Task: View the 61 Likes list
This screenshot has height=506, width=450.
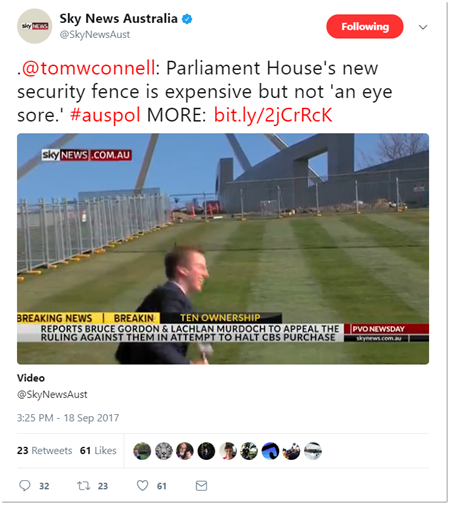Action: click(98, 451)
